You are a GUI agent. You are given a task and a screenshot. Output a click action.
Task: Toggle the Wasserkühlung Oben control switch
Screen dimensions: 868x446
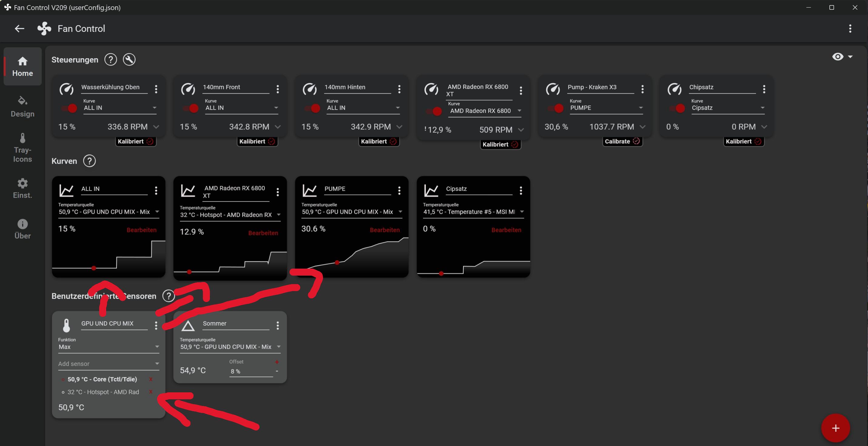click(x=69, y=108)
